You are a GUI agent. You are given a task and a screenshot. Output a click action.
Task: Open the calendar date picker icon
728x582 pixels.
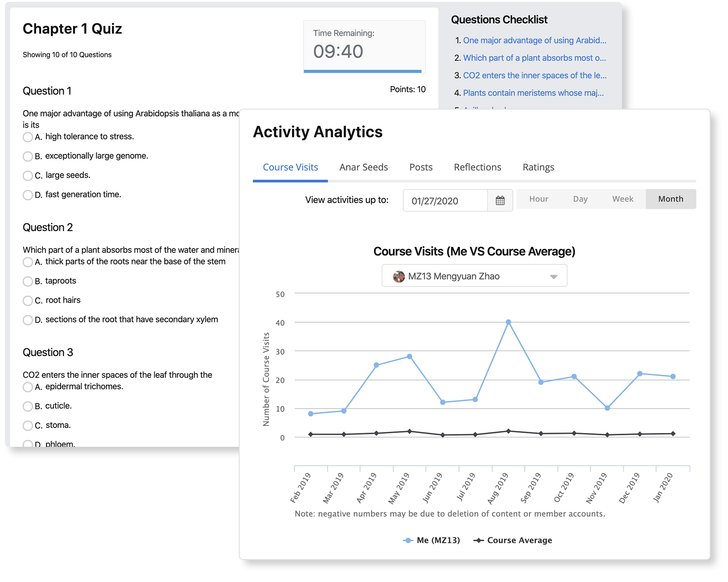500,200
